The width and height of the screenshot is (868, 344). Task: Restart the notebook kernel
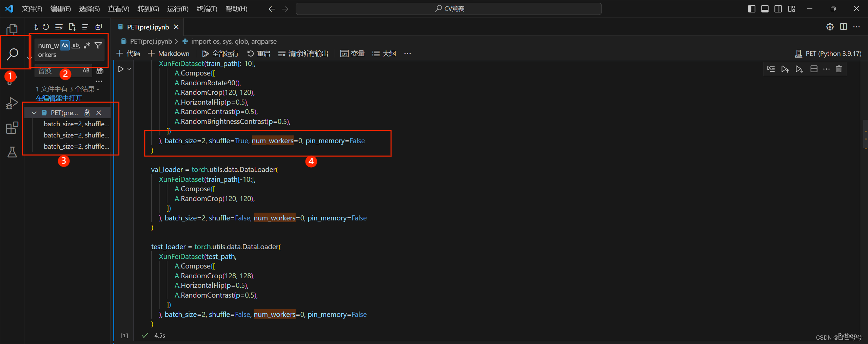pos(259,53)
